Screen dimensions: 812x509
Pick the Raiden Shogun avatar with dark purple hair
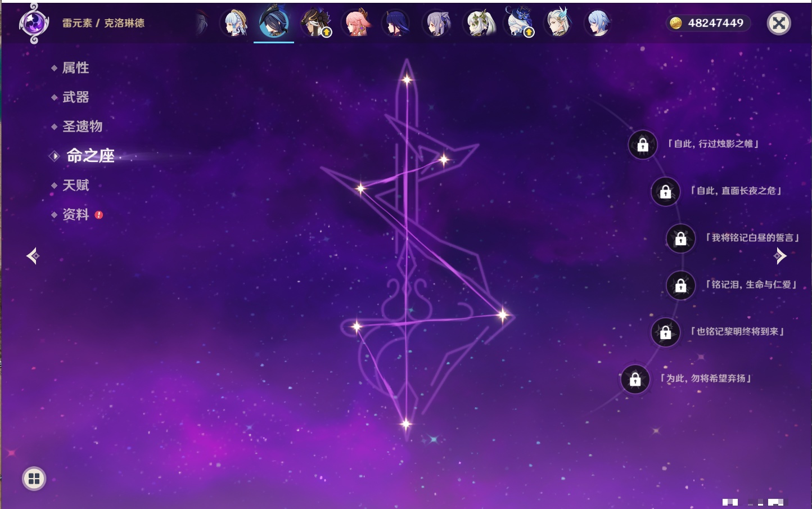(396, 23)
